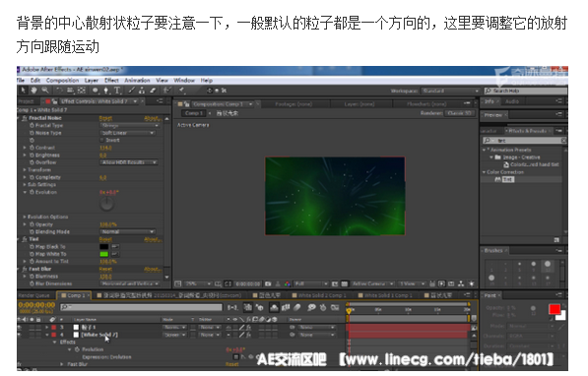This screenshot has width=588, height=376.
Task: Toggle Evolution stopwatch in Effect Controls
Action: pyautogui.click(x=32, y=192)
